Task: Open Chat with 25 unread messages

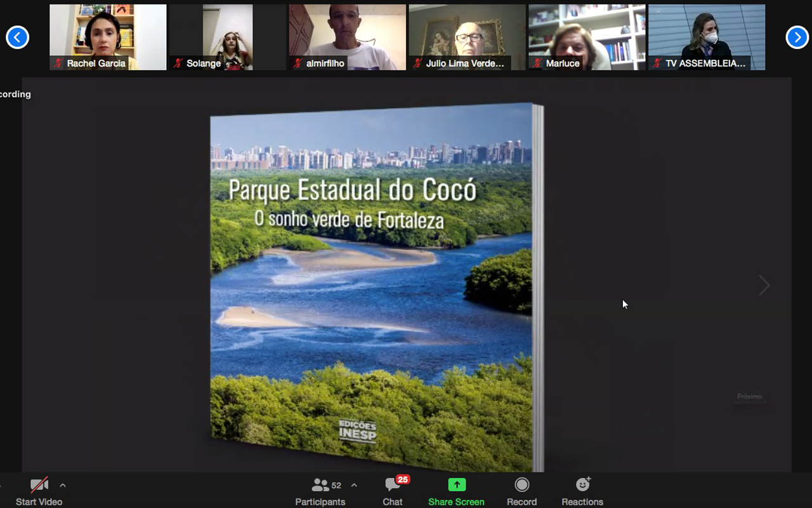Action: click(x=393, y=491)
